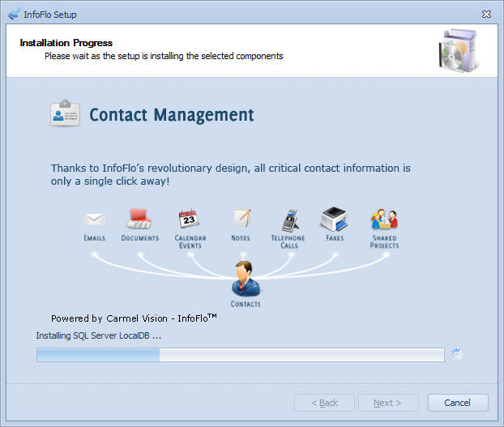Click the Faxes printer icon

334,219
